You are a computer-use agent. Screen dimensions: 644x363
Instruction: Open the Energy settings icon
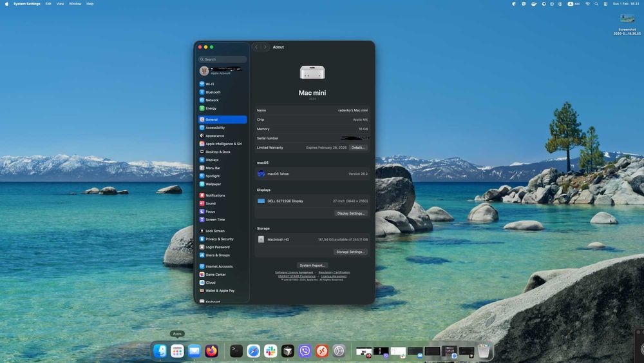pyautogui.click(x=202, y=108)
